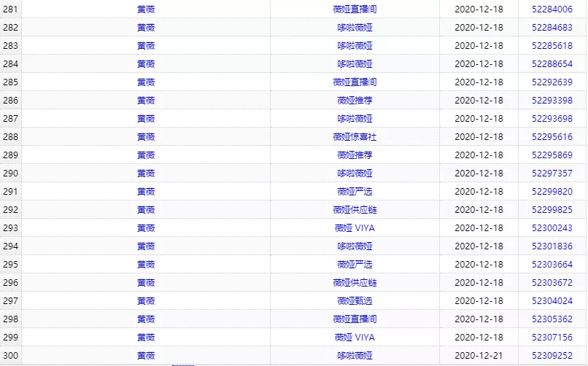
Task: Open the 薇娅甄选 trademark link
Action: pos(355,301)
